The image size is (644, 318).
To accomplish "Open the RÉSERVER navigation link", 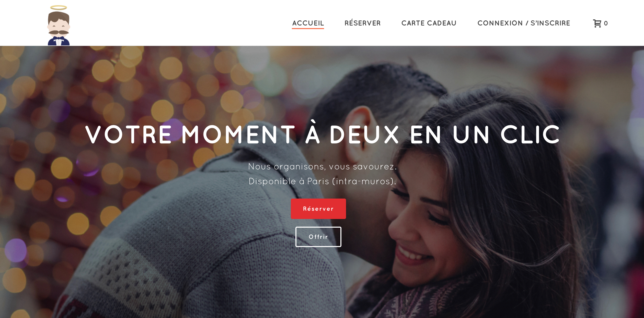I will [363, 23].
